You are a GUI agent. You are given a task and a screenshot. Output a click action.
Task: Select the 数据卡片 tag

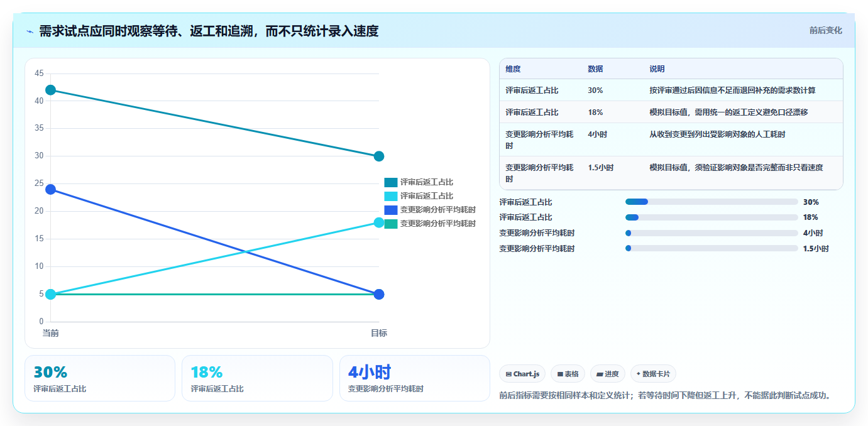653,374
